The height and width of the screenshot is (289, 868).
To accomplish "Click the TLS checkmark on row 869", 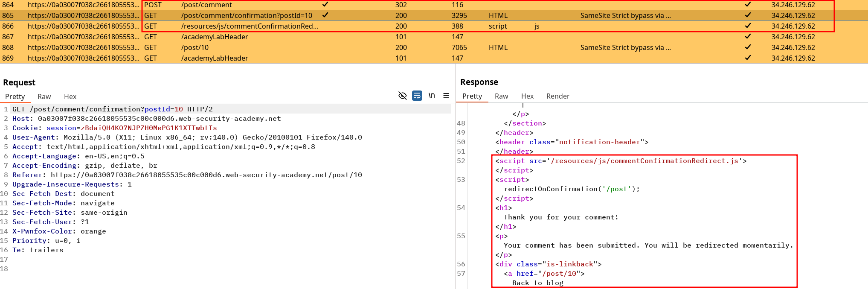I will pos(748,58).
